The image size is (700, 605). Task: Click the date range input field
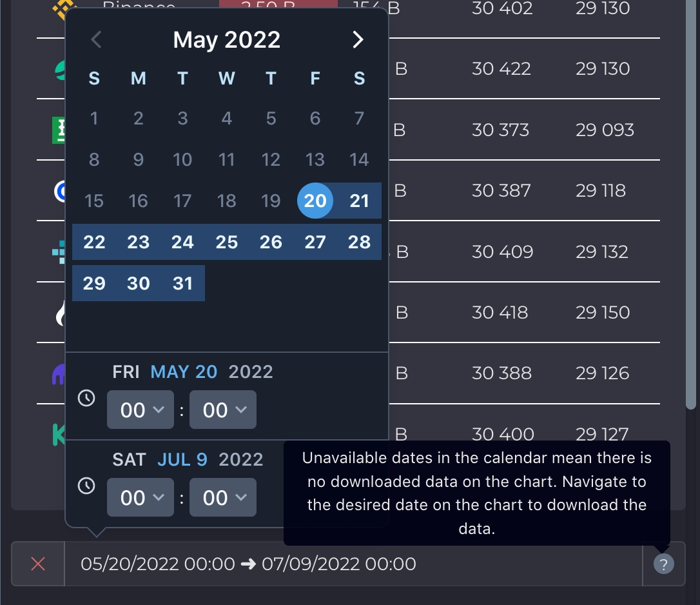pyautogui.click(x=353, y=564)
